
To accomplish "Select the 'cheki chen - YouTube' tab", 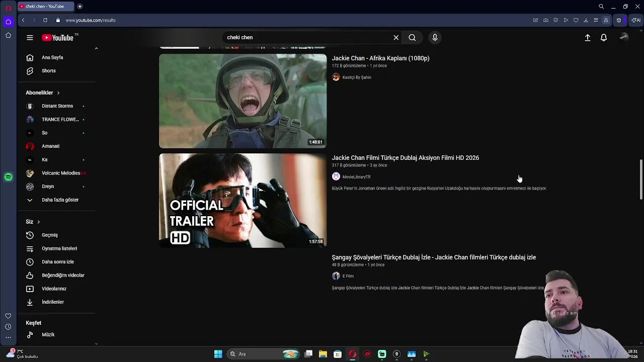I will (x=45, y=7).
